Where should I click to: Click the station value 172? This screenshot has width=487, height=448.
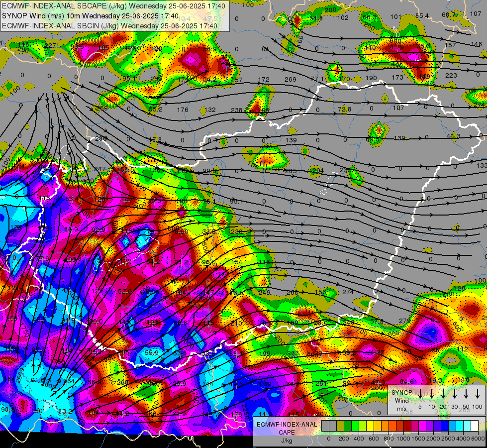(263, 79)
